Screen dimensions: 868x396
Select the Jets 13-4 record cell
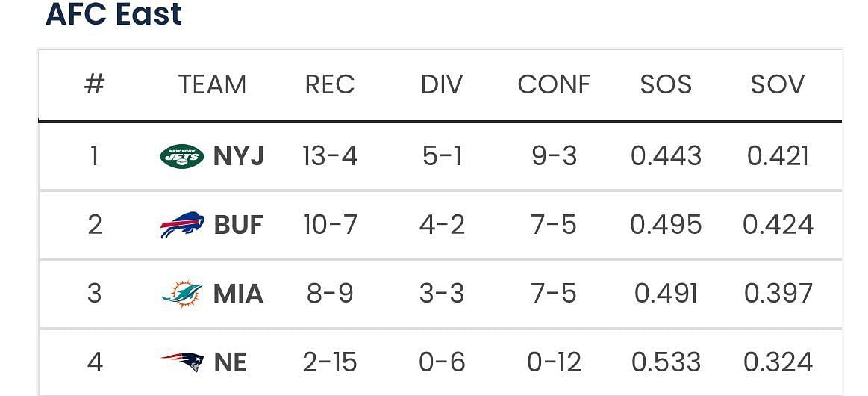330,156
